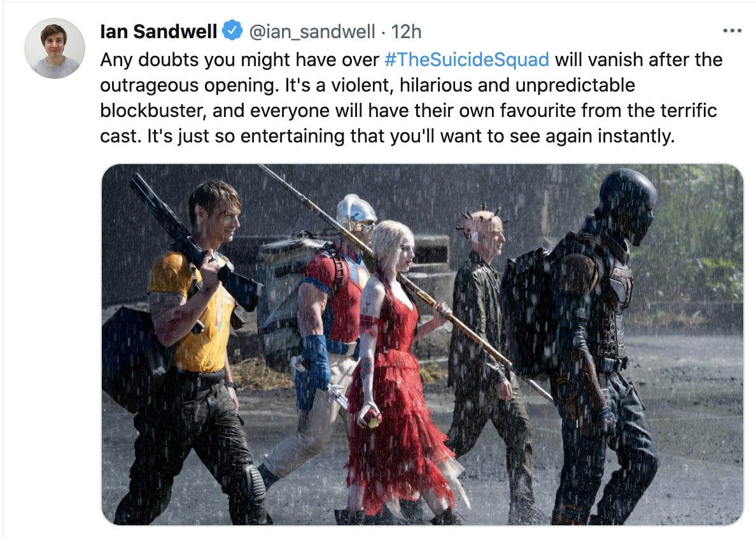Click the words "outrageous opening" in tweet
Image resolution: width=756 pixels, height=538 pixels.
click(x=190, y=85)
